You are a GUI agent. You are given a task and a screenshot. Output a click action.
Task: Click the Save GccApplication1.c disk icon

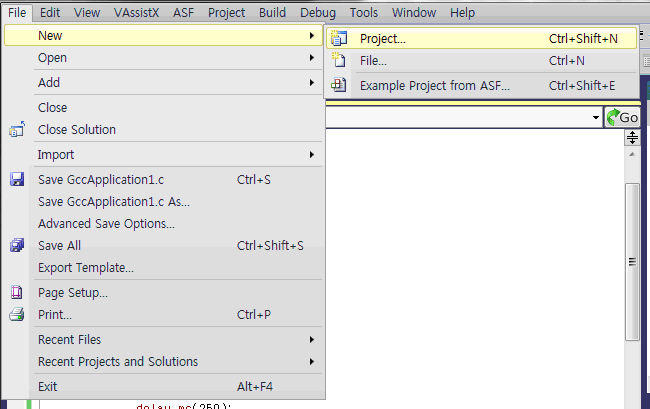pos(16,180)
